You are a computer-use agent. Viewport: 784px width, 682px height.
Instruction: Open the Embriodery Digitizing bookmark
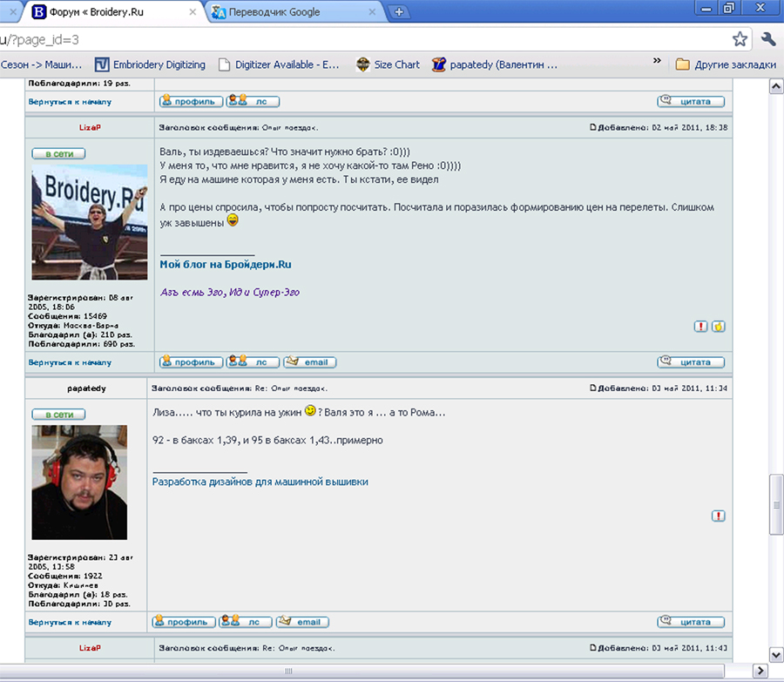(150, 64)
